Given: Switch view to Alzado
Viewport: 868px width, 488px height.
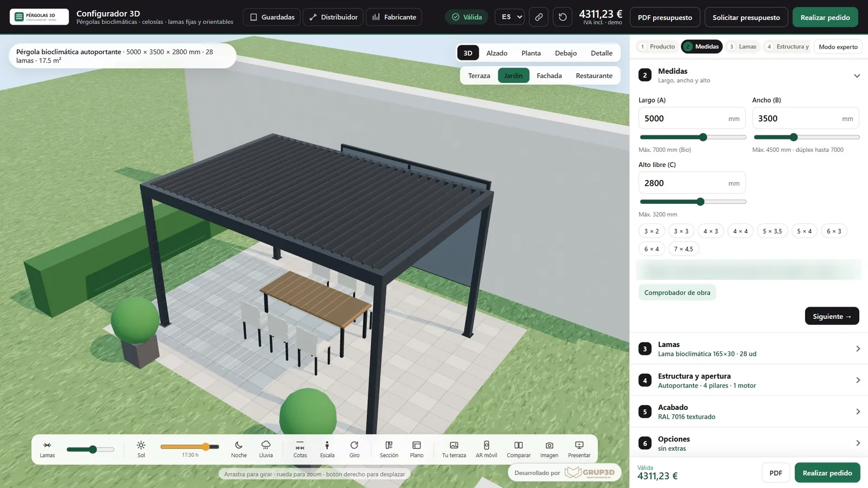Looking at the screenshot, I should [496, 53].
